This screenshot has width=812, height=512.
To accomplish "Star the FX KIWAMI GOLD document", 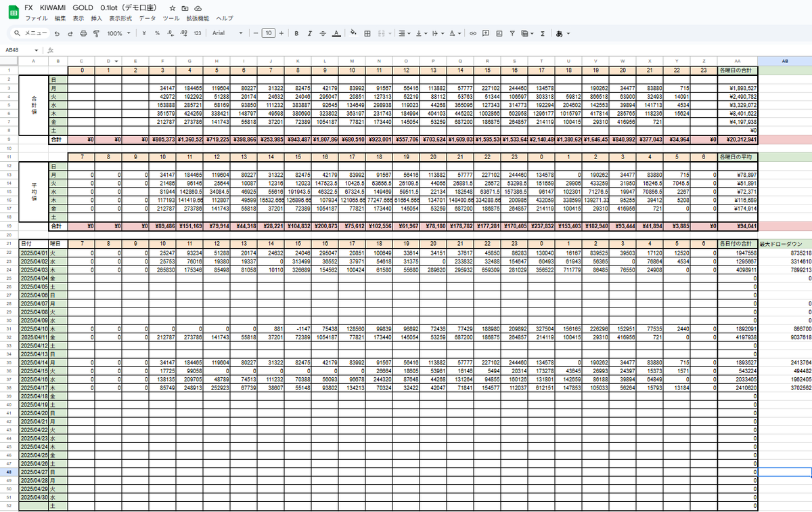I will point(173,7).
